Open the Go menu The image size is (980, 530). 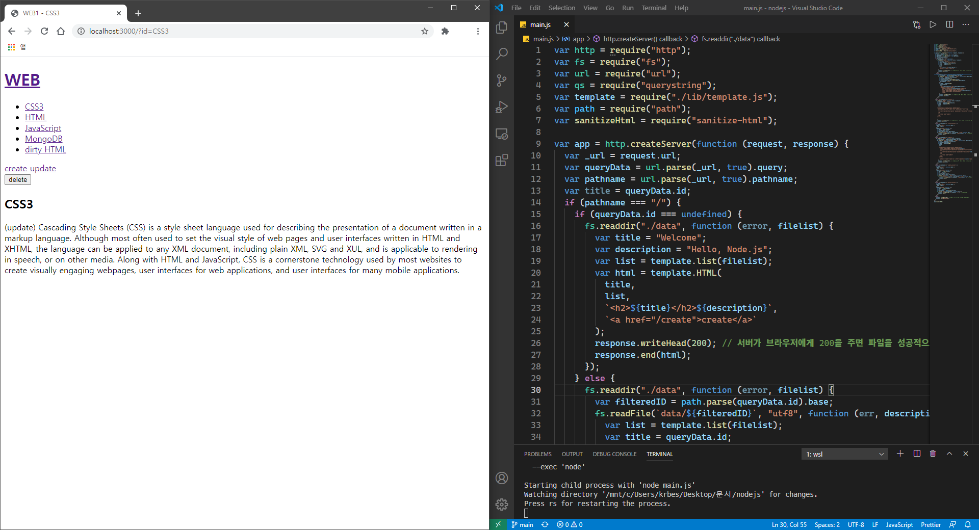[x=610, y=8]
